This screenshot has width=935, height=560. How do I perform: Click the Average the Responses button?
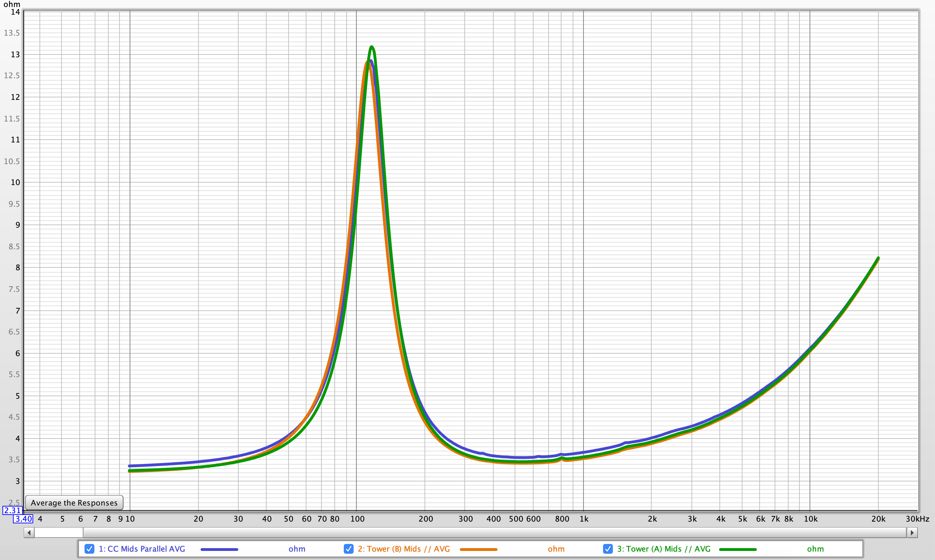[74, 503]
